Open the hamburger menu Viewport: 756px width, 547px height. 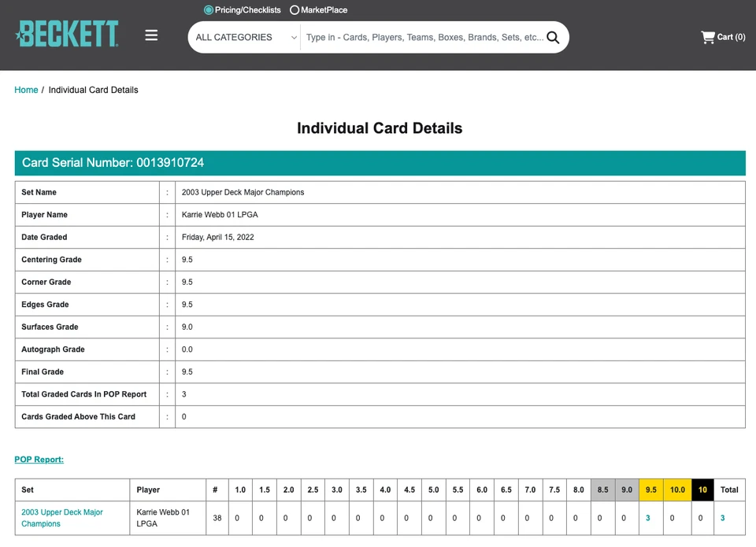(151, 35)
